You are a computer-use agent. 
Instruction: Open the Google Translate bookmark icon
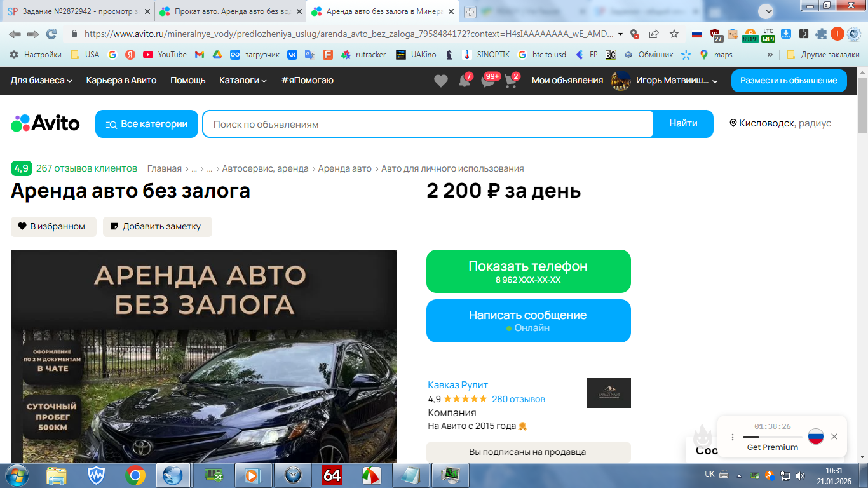pos(309,55)
